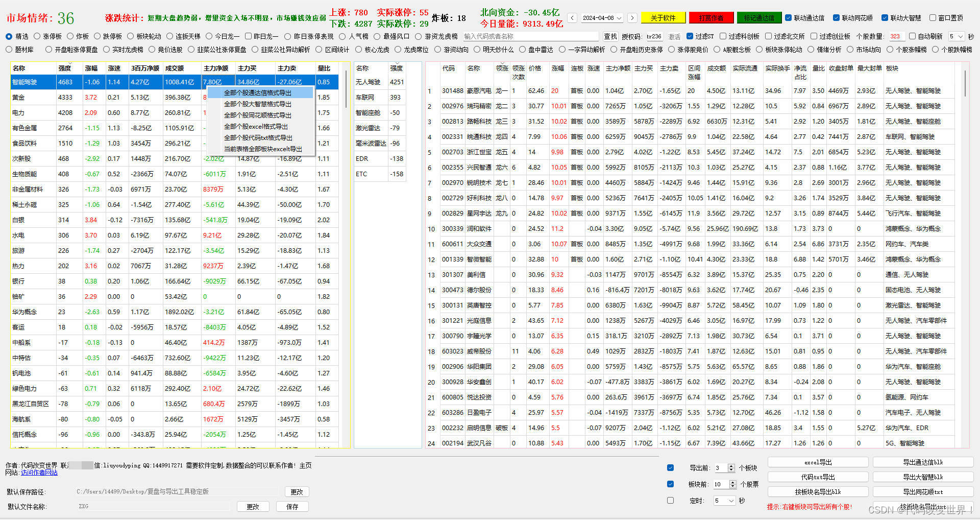Choose 全部个股excel格式导出 menu entry
980x520 pixels.
260,126
